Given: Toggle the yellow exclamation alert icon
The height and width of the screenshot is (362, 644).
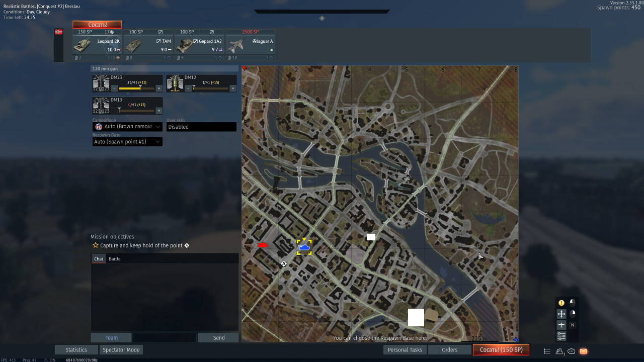Looking at the screenshot, I should (561, 303).
